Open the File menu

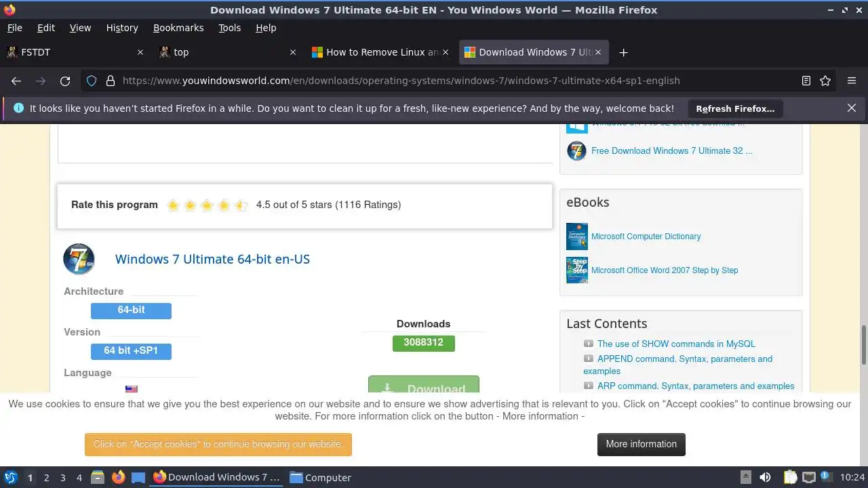coord(14,28)
